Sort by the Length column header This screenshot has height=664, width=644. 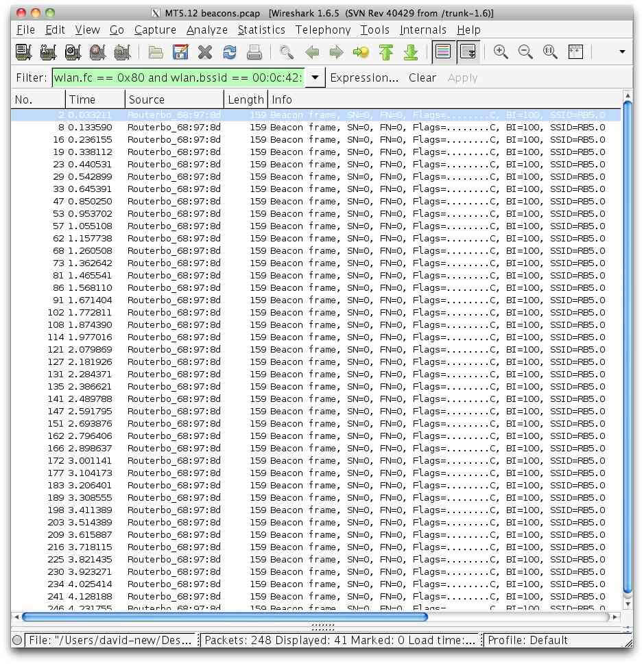(x=246, y=99)
